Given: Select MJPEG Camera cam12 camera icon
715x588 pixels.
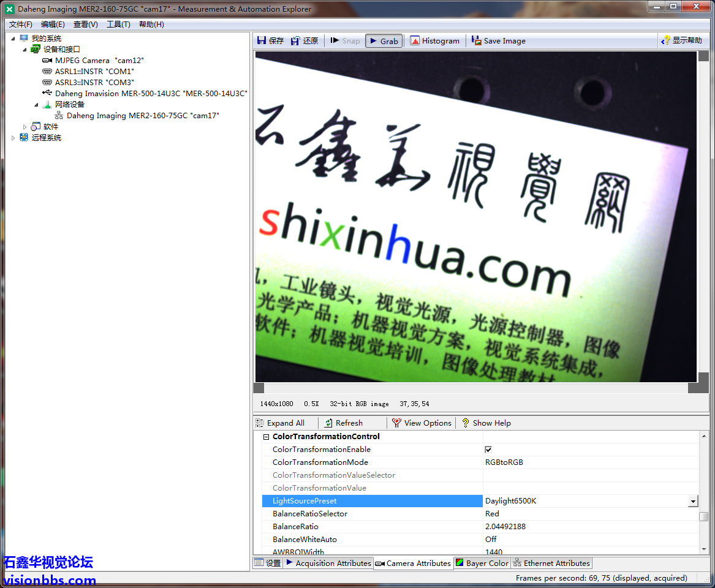Looking at the screenshot, I should click(x=47, y=60).
